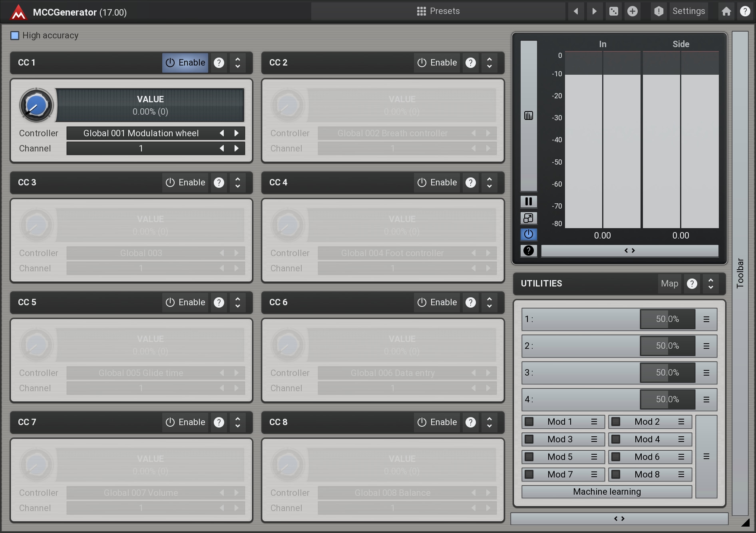Pause the level meter display
The width and height of the screenshot is (756, 533).
tap(528, 201)
